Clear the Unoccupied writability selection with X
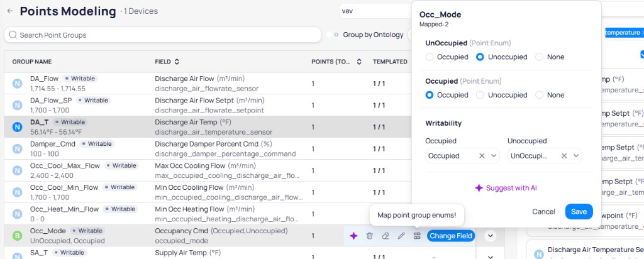This screenshot has height=259, width=644. point(564,155)
